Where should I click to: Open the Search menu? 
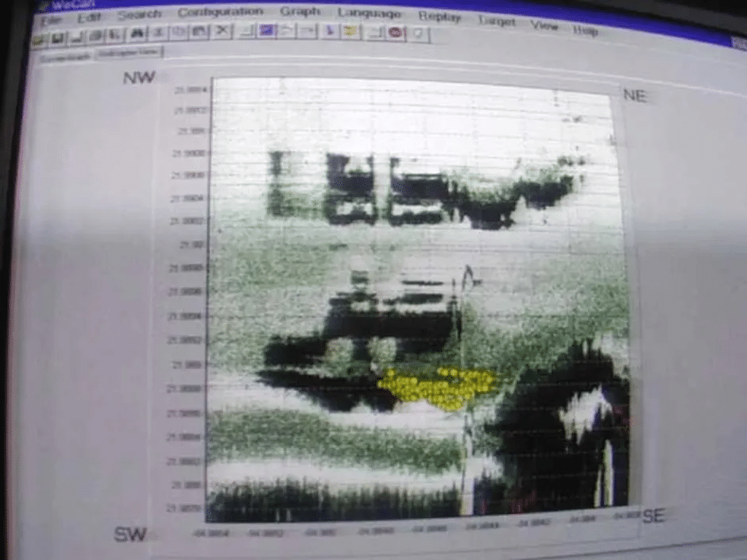[x=139, y=14]
